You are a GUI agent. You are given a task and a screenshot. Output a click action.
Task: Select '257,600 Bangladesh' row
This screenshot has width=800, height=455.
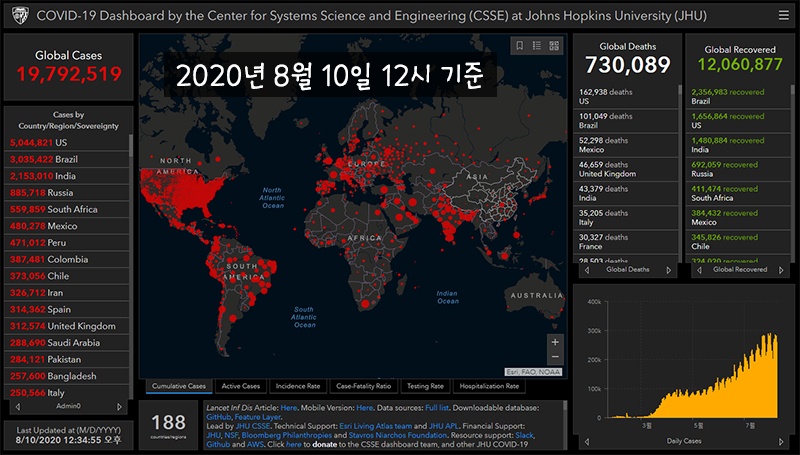click(66, 376)
